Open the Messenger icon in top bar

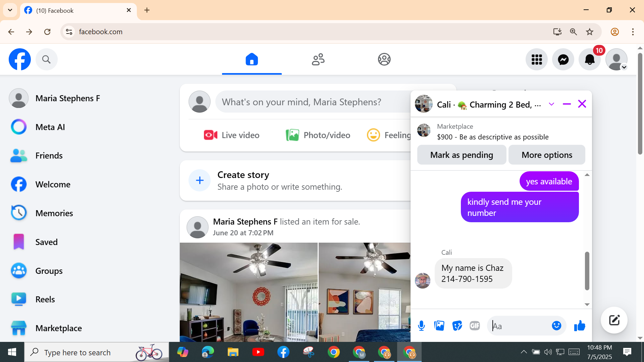click(563, 60)
